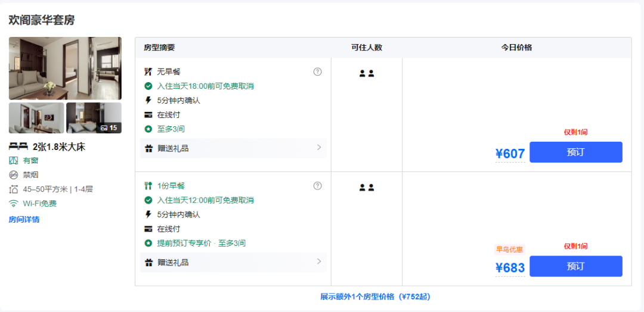Click the star icon beside 提前预订专享价
Viewport: 644px width, 312px height.
coord(148,243)
